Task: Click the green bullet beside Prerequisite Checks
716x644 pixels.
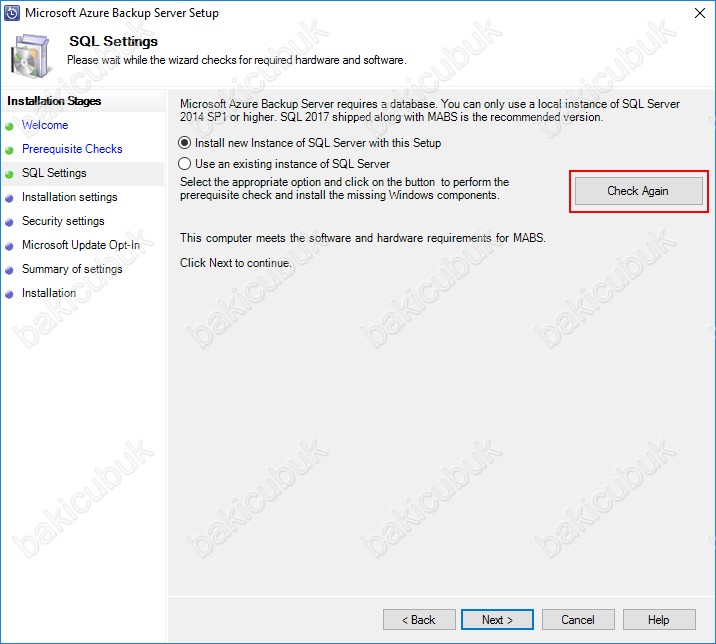Action: (9, 150)
